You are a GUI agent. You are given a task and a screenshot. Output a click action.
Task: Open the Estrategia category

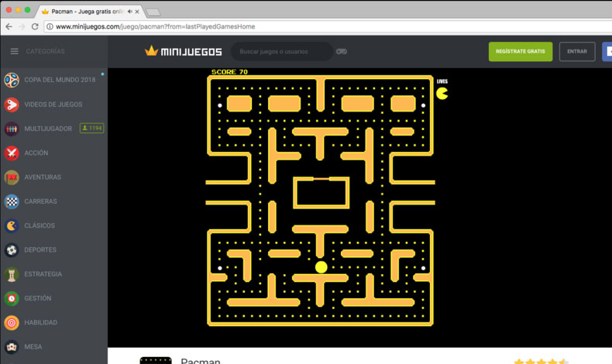coord(43,274)
